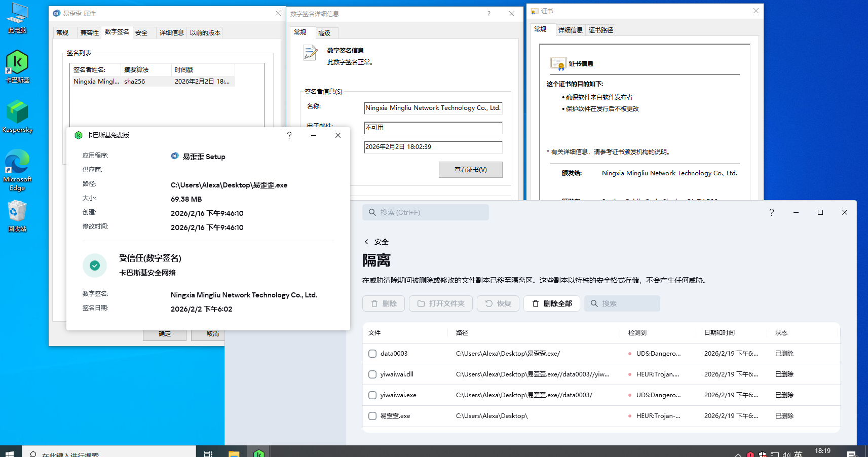868x457 pixels.
Task: Focus the quarantine list 搜索 field
Action: coord(622,303)
